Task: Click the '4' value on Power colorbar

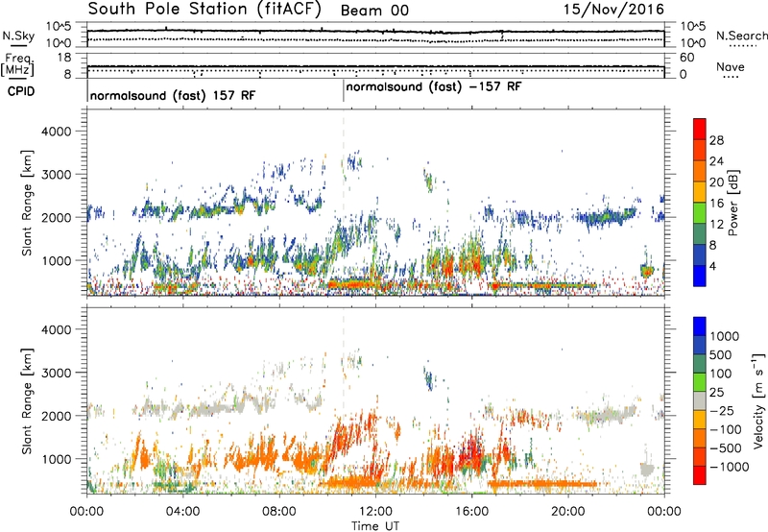Action: point(713,267)
